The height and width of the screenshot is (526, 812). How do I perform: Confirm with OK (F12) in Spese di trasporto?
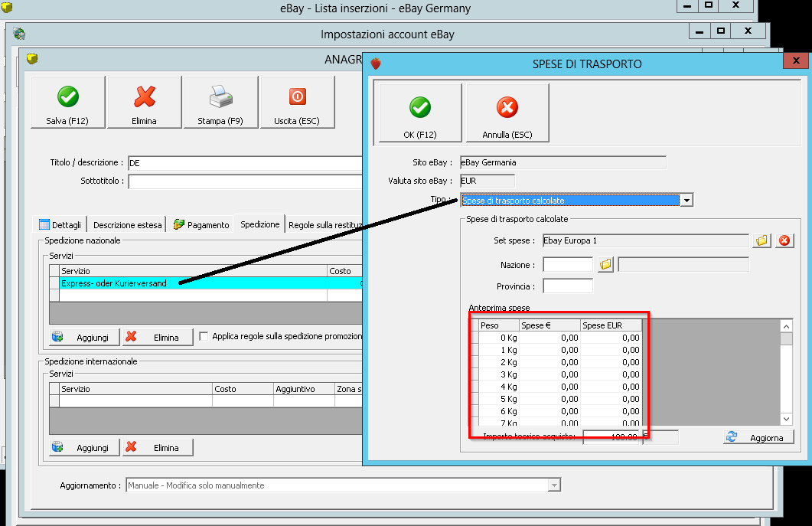pyautogui.click(x=420, y=113)
